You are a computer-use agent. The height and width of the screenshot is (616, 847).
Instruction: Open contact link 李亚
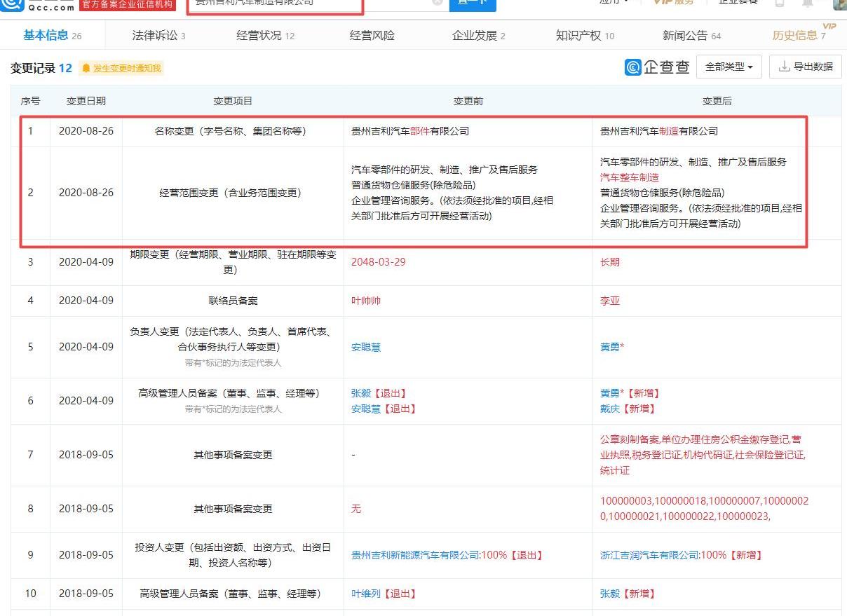click(x=610, y=301)
